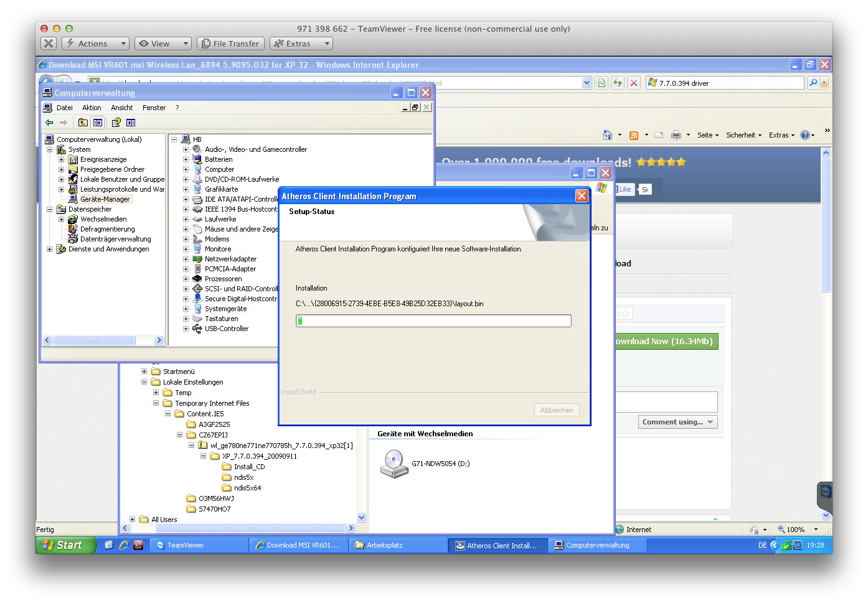This screenshot has width=868, height=603.
Task: Open the Fenster menu in Computerverwaltung
Action: [154, 108]
